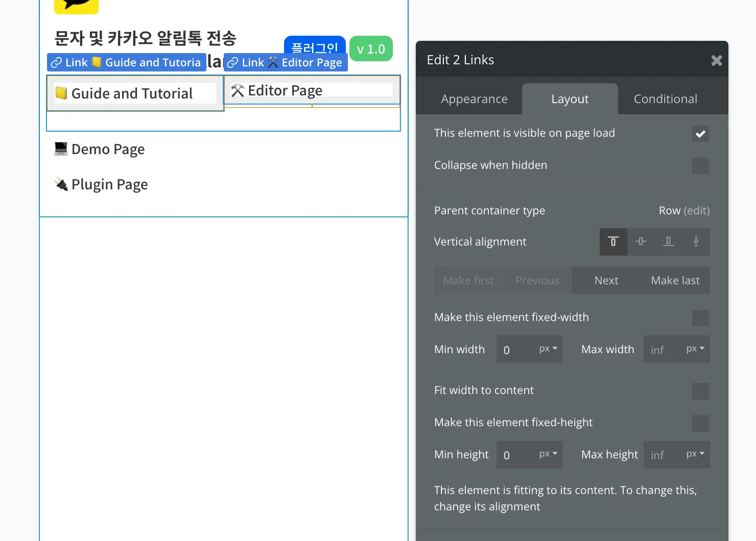Enable Fit width to content checkbox
The image size is (756, 541).
pos(700,391)
